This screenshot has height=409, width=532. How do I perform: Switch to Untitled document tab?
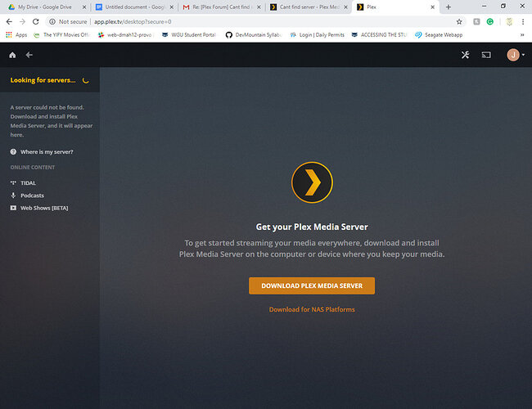133,7
